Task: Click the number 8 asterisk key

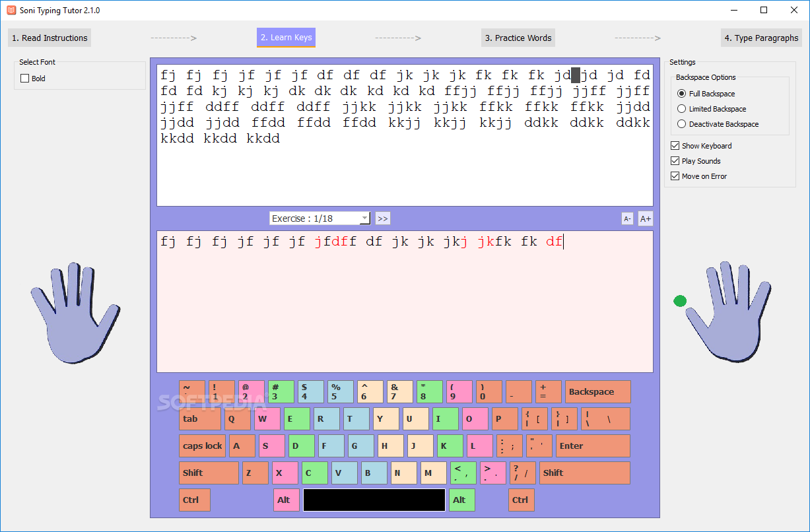Action: point(430,391)
